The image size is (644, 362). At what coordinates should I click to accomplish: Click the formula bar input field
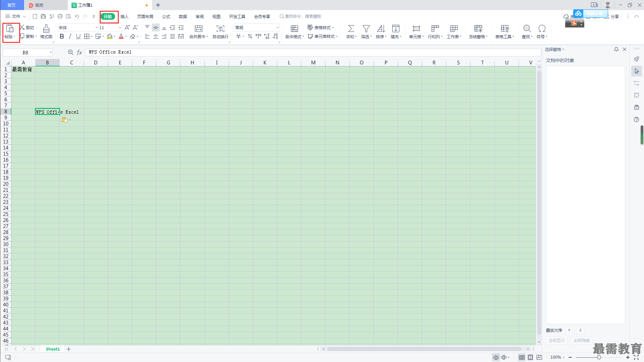[x=313, y=52]
